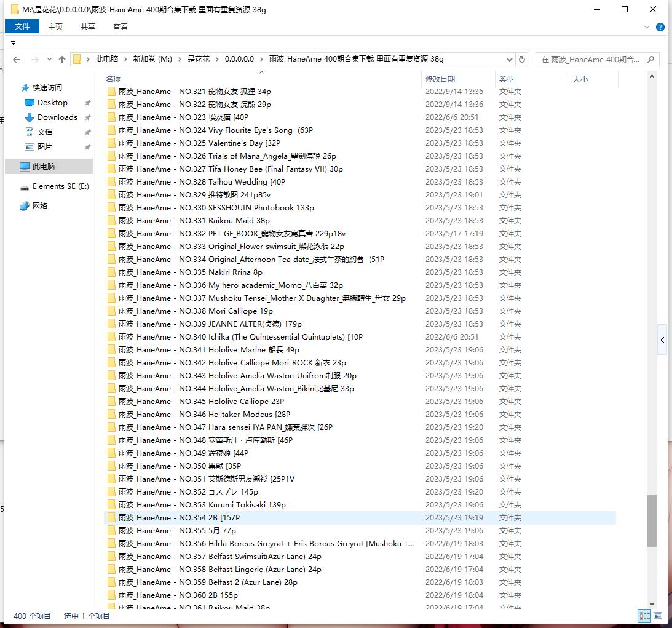Screen dimensions: 672x628
Task: Select the NO.340 Ichika Quintessential Quintuplets folder
Action: click(240, 337)
